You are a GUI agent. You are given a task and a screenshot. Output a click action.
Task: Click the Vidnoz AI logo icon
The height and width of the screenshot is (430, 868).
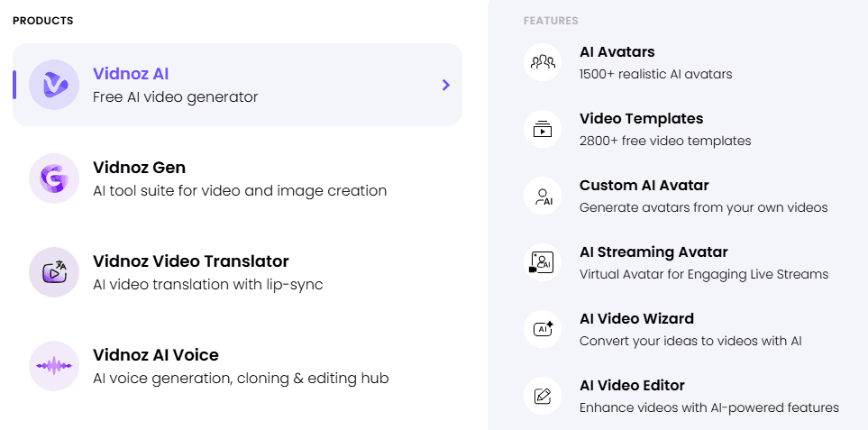(54, 85)
